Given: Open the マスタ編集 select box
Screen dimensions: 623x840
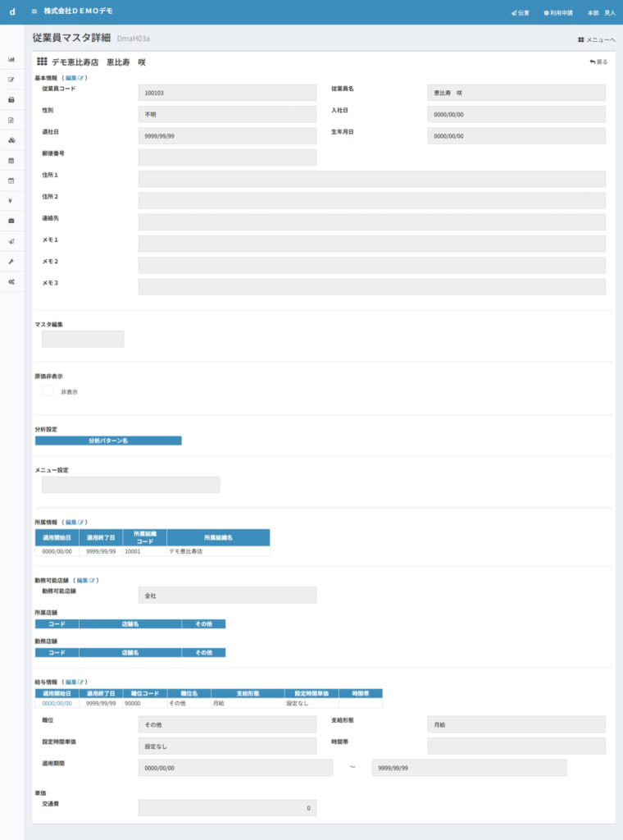Looking at the screenshot, I should tap(83, 339).
